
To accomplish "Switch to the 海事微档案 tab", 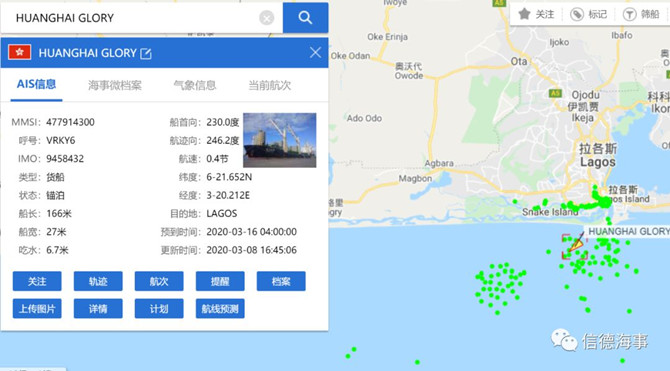I will point(115,85).
